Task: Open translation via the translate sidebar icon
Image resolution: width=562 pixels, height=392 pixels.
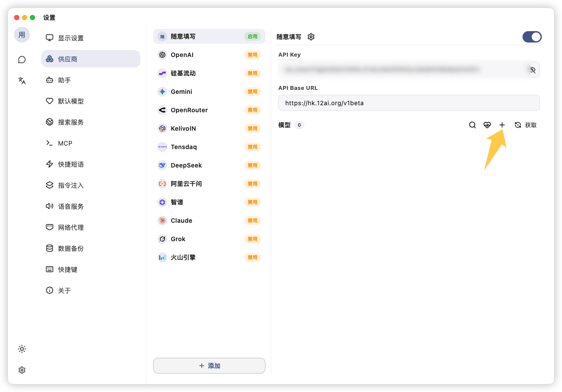Action: pos(22,81)
